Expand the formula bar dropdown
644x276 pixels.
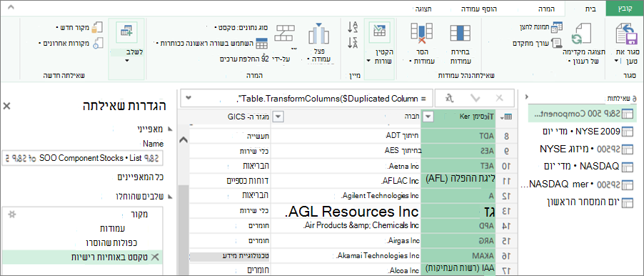(x=188, y=98)
